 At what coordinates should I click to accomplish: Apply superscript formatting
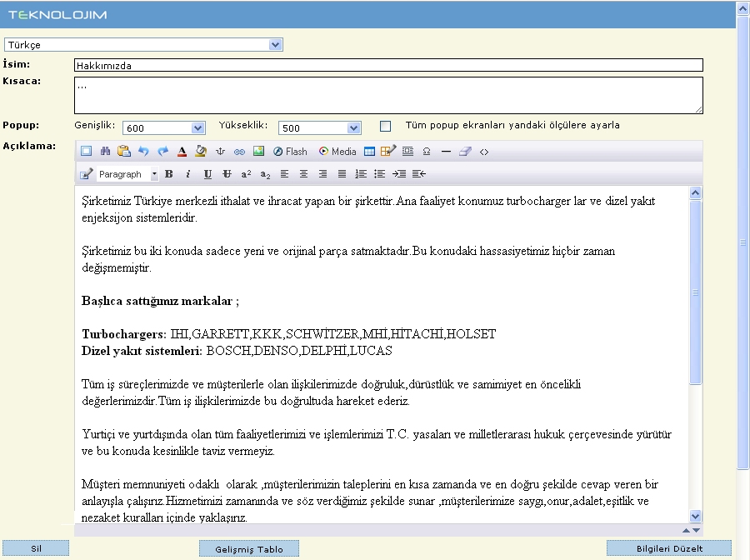(246, 174)
